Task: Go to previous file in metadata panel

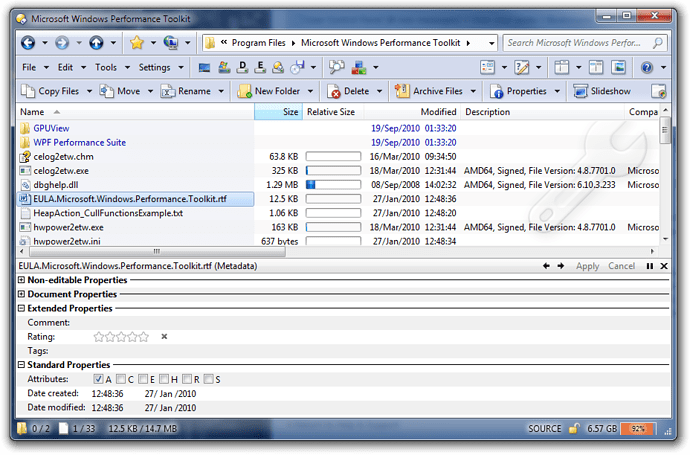Action: coord(546,266)
